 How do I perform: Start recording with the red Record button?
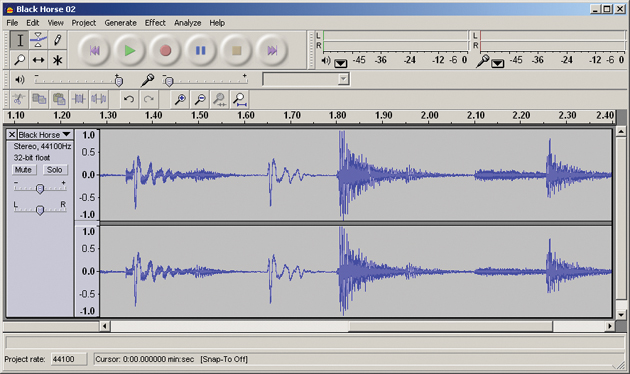[x=165, y=51]
